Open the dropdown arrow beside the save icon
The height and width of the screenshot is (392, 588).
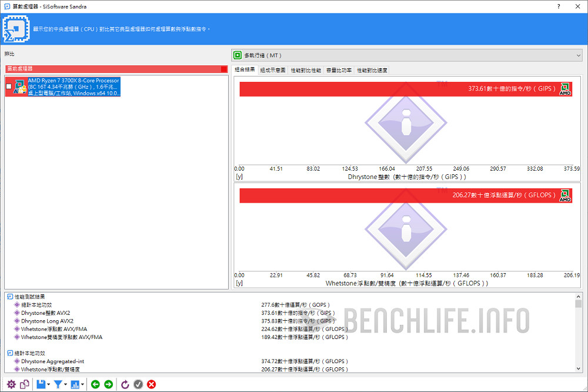pos(49,385)
